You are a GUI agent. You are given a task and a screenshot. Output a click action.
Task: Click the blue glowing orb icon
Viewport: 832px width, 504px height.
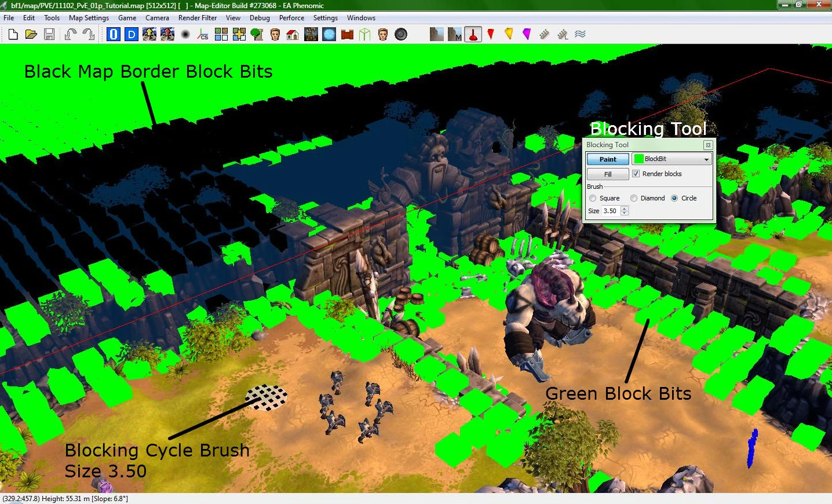[329, 35]
